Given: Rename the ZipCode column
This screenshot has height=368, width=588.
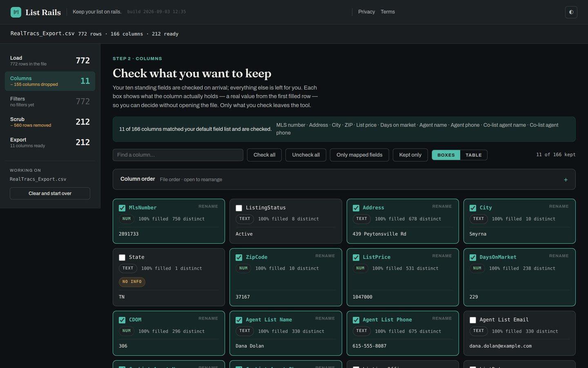Looking at the screenshot, I should (x=325, y=256).
